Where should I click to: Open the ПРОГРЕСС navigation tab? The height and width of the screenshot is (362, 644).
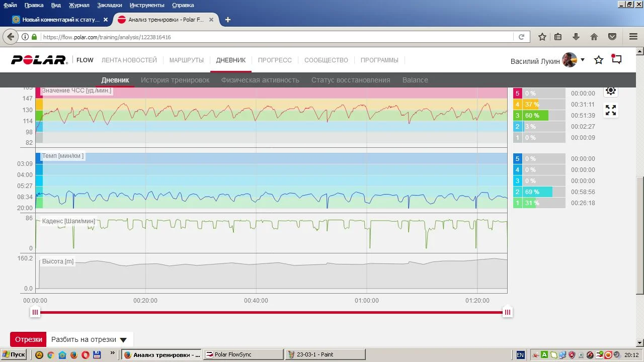click(275, 60)
